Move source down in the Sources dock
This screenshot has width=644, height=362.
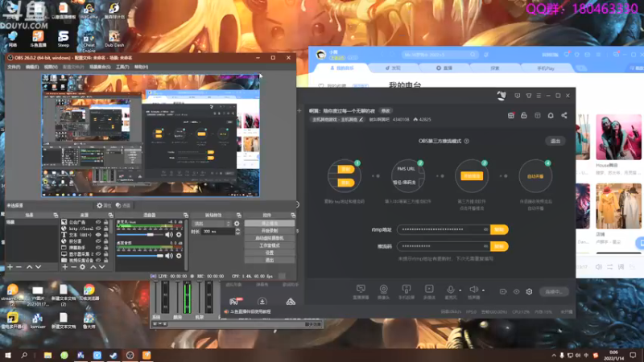(x=102, y=267)
